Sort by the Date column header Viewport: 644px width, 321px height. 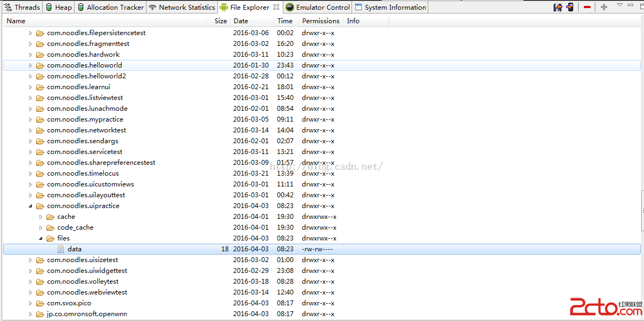pyautogui.click(x=252, y=21)
